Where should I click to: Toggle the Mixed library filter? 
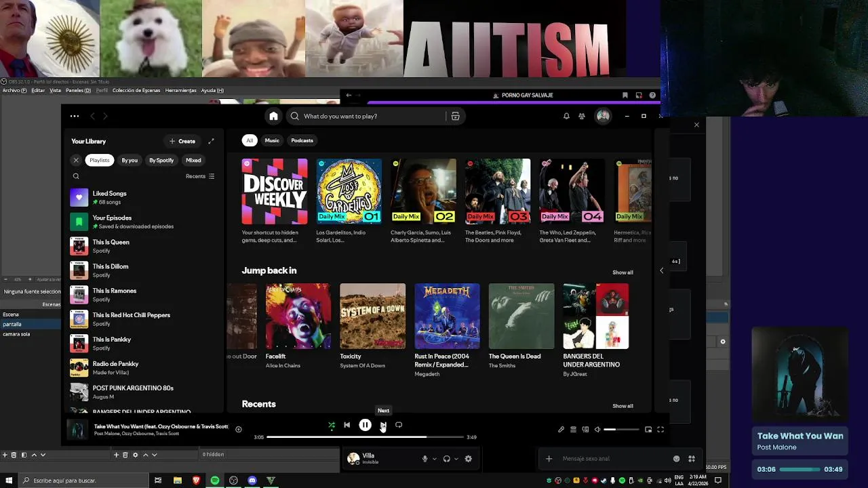(x=193, y=160)
